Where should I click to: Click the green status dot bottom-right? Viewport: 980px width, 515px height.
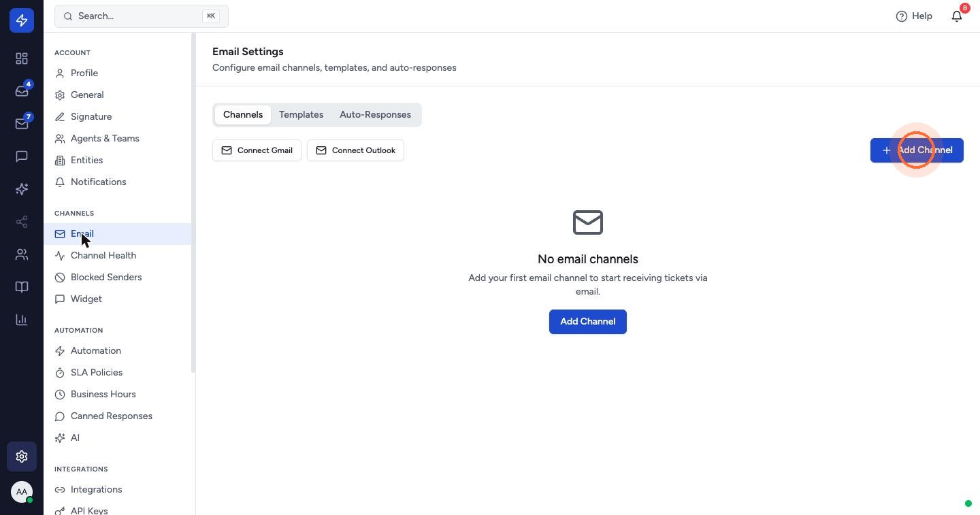[x=968, y=503]
